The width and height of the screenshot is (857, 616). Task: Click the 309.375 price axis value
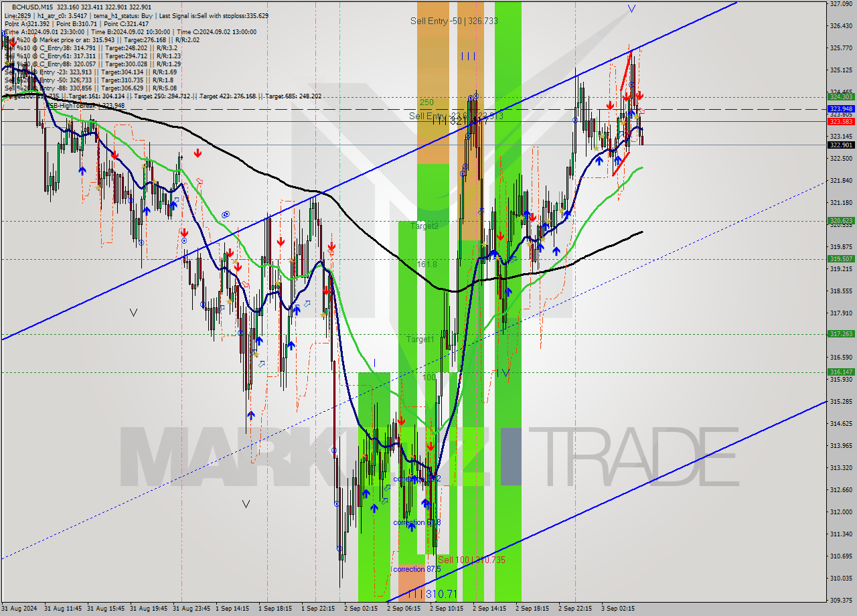(x=841, y=601)
